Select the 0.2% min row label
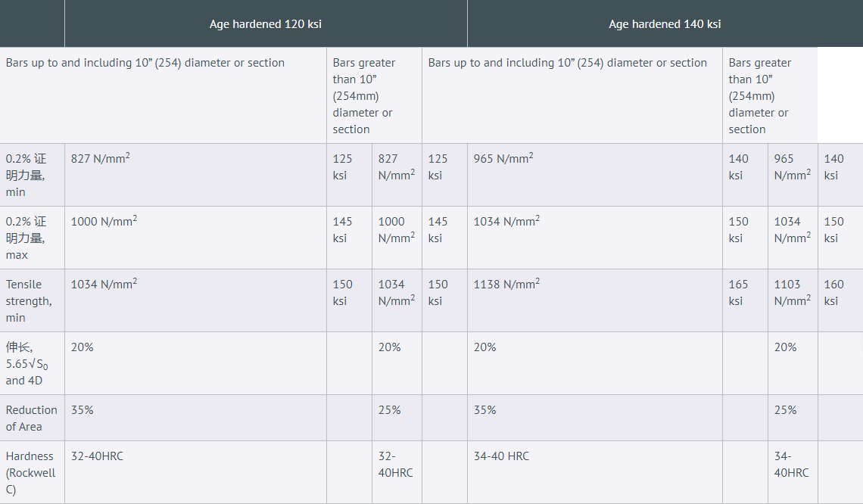 coord(26,175)
